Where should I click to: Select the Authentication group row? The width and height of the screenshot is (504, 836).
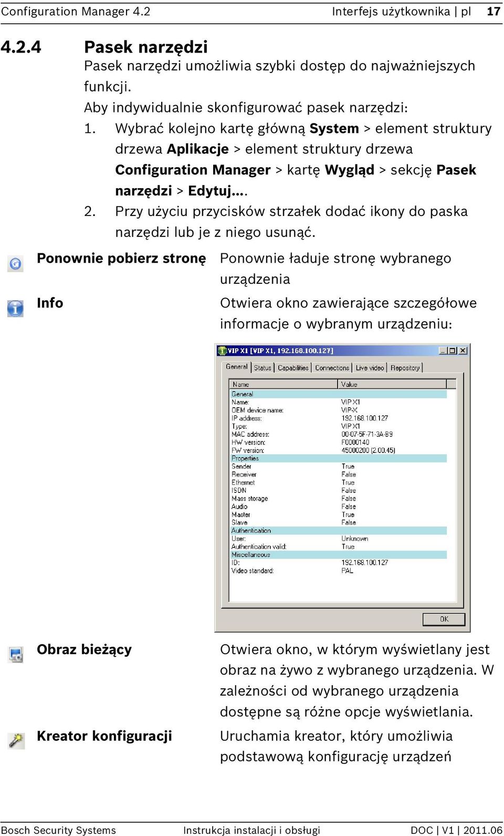point(339,531)
